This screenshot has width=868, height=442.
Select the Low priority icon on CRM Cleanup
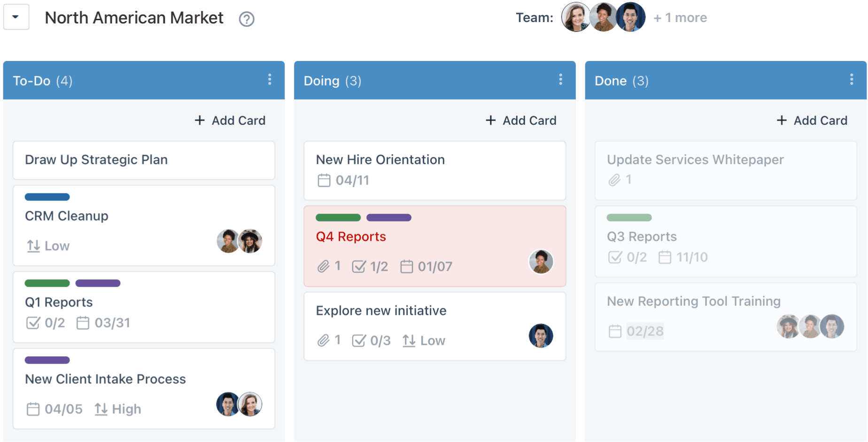coord(32,246)
